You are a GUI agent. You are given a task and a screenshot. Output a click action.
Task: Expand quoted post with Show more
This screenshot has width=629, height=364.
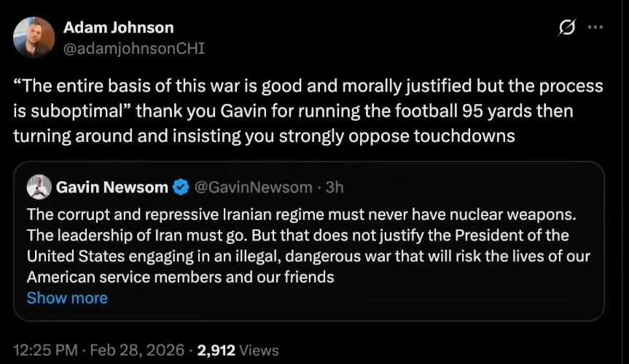[x=66, y=298]
